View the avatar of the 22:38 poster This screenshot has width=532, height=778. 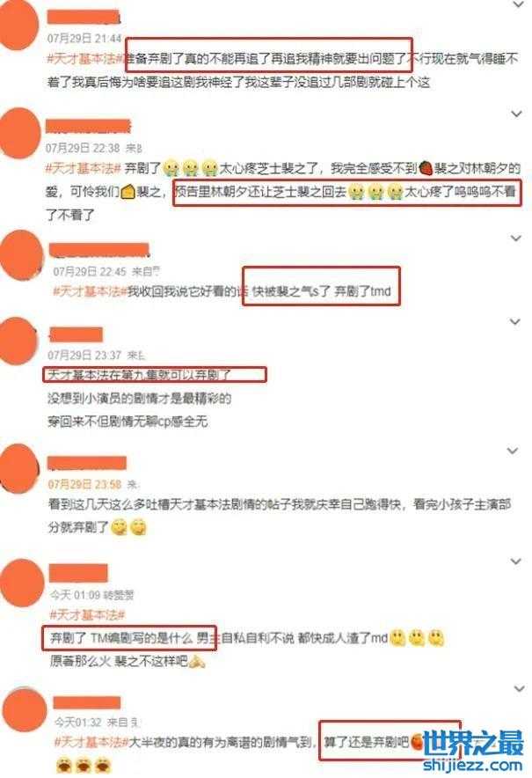(x=20, y=133)
